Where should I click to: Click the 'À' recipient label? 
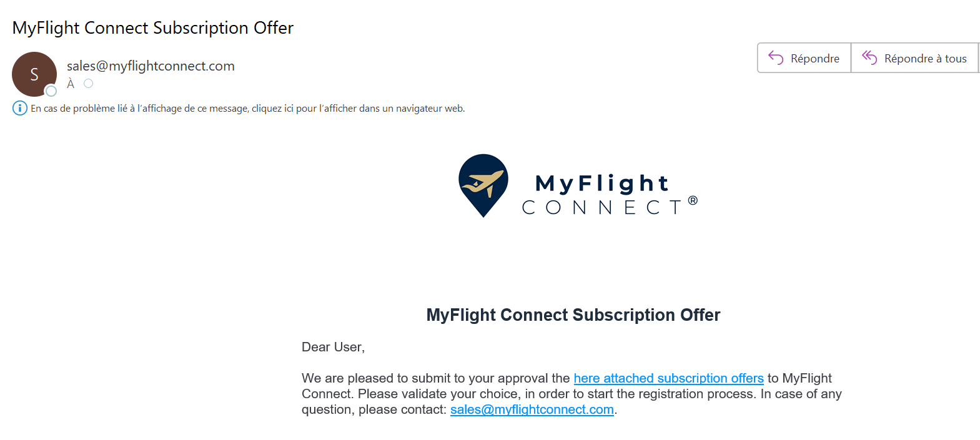[71, 84]
